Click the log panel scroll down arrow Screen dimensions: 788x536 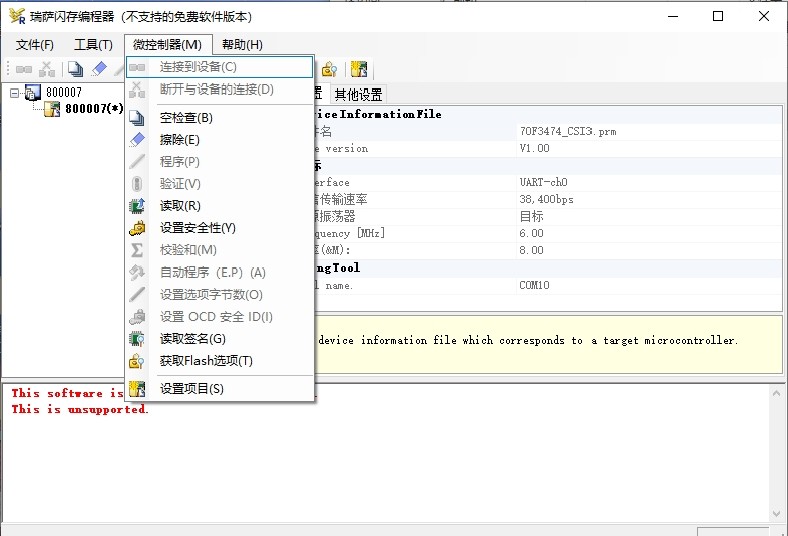point(776,514)
